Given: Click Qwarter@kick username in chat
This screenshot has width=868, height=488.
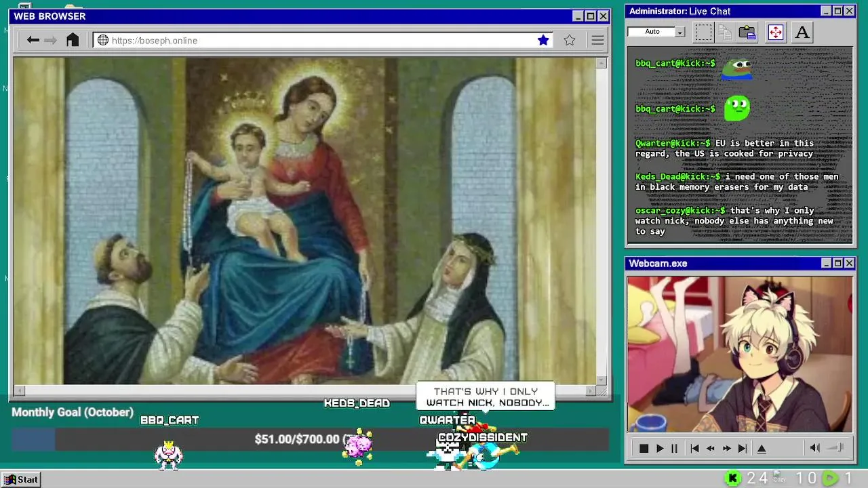Looking at the screenshot, I should (x=673, y=143).
